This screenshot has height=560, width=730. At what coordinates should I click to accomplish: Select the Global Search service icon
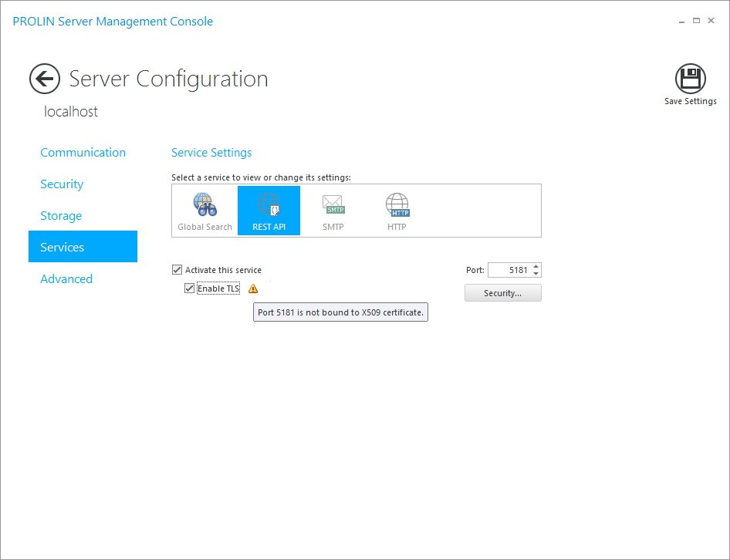[x=204, y=205]
